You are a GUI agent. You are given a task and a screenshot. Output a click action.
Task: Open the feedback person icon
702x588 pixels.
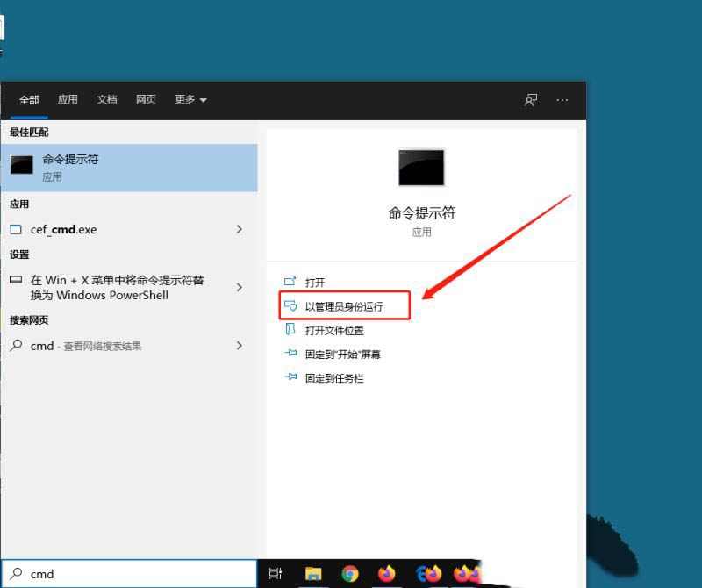[x=531, y=100]
